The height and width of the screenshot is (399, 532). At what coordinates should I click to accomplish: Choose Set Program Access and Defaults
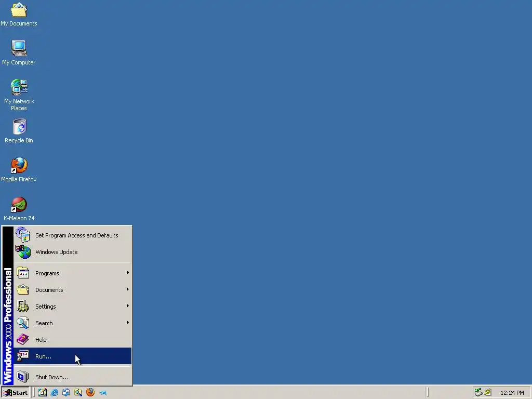pyautogui.click(x=73, y=235)
